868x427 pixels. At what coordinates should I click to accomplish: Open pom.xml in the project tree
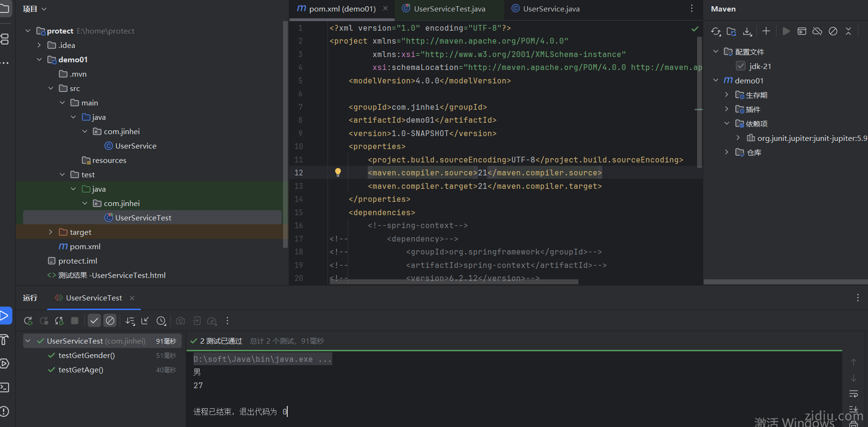[85, 246]
